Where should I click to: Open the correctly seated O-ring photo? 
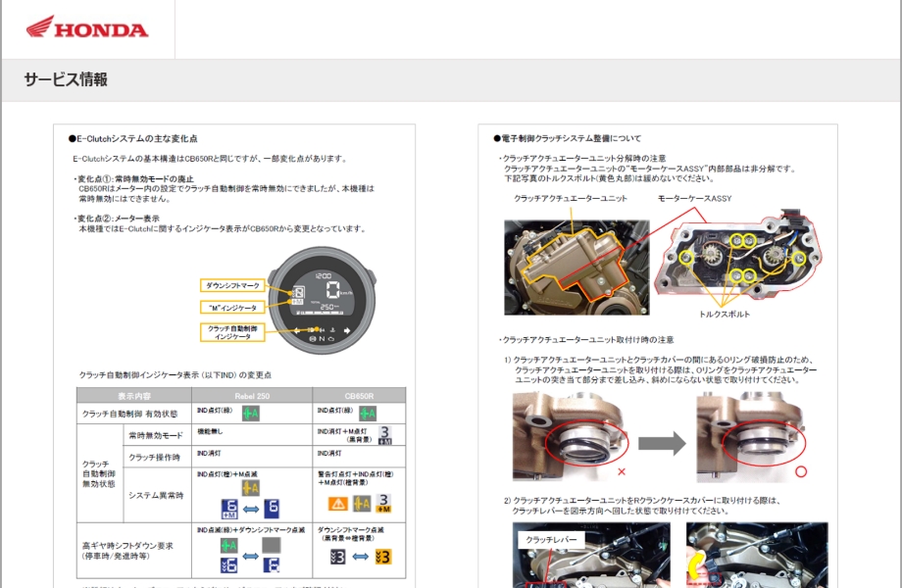[751, 436]
